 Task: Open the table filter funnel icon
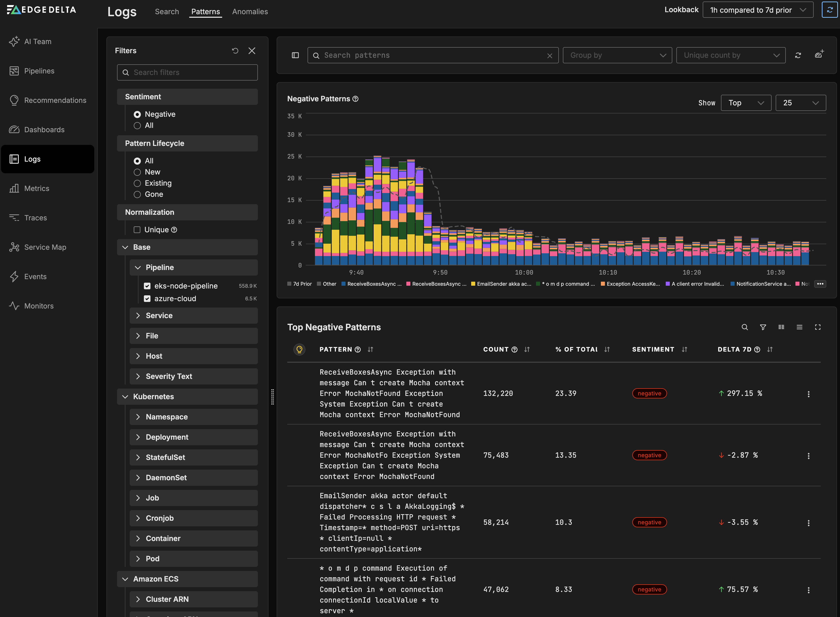763,327
